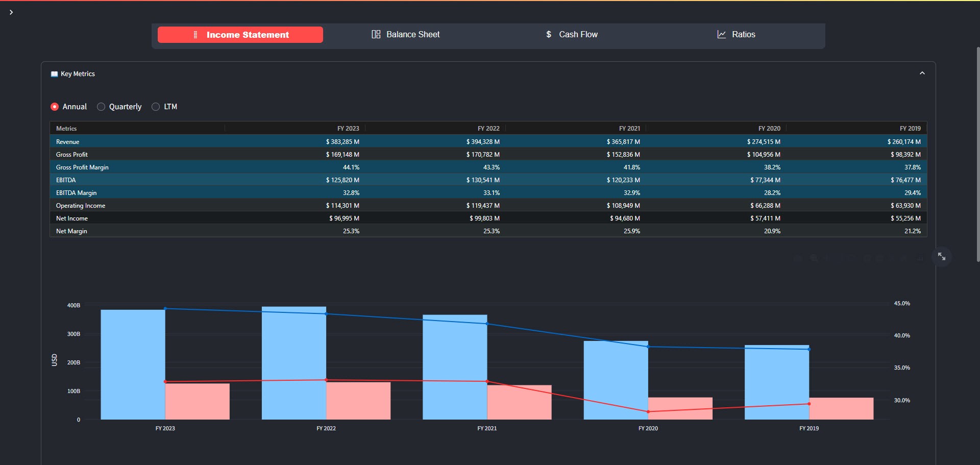Expand the collapsed sidebar with the chevron
The height and width of the screenshot is (465, 980).
click(11, 12)
